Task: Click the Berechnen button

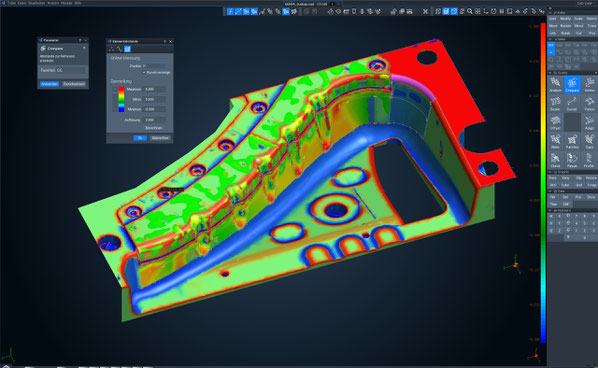Action: 154,128
